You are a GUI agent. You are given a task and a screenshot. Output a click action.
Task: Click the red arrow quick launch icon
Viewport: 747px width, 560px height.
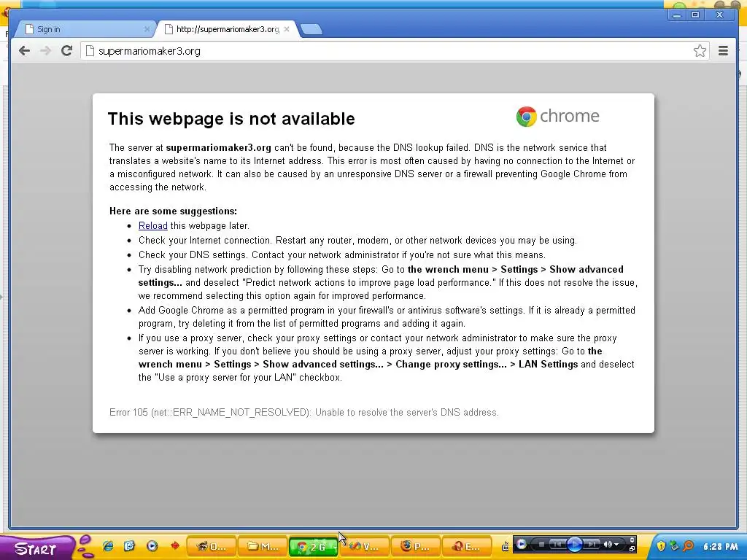(x=175, y=545)
